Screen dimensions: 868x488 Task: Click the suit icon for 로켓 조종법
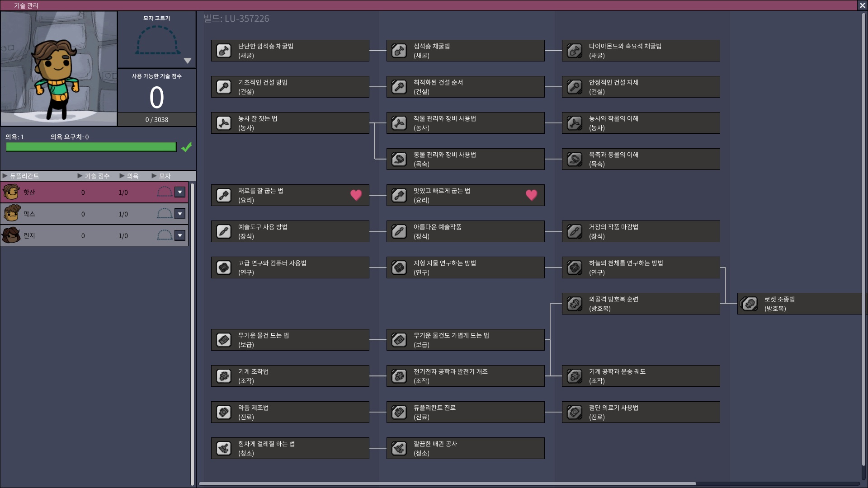(x=749, y=304)
